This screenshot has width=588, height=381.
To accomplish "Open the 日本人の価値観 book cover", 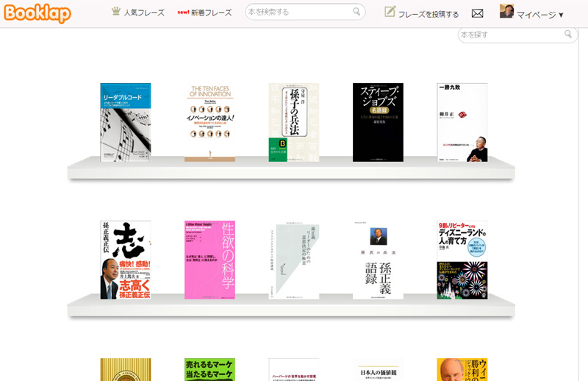I will [378, 369].
